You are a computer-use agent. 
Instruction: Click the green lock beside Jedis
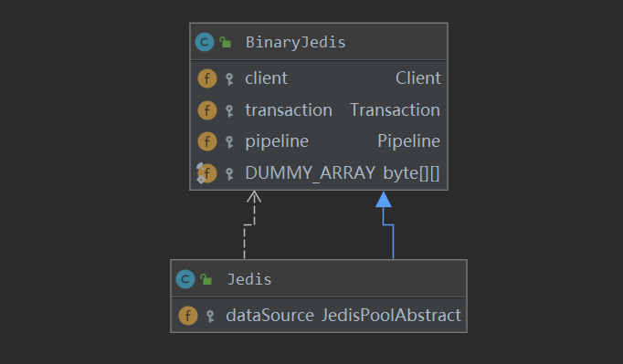point(206,279)
